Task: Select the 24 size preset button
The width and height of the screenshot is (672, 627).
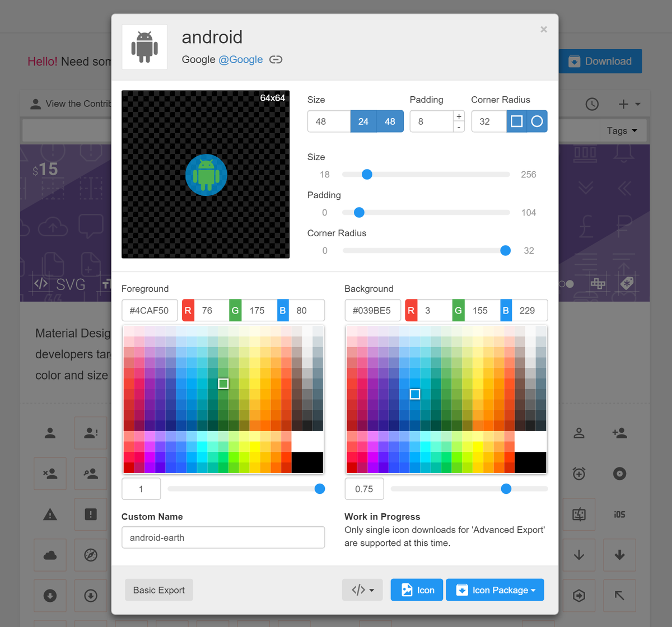Action: (363, 121)
